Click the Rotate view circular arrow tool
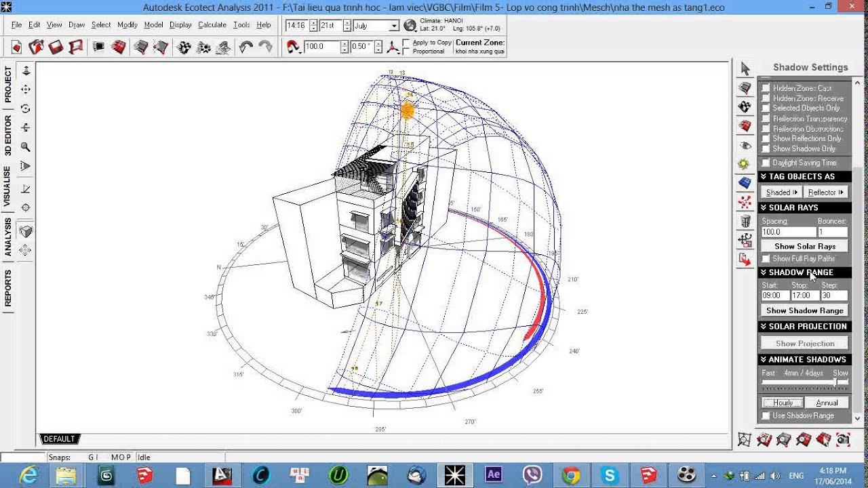This screenshot has height=488, width=868. 26,108
